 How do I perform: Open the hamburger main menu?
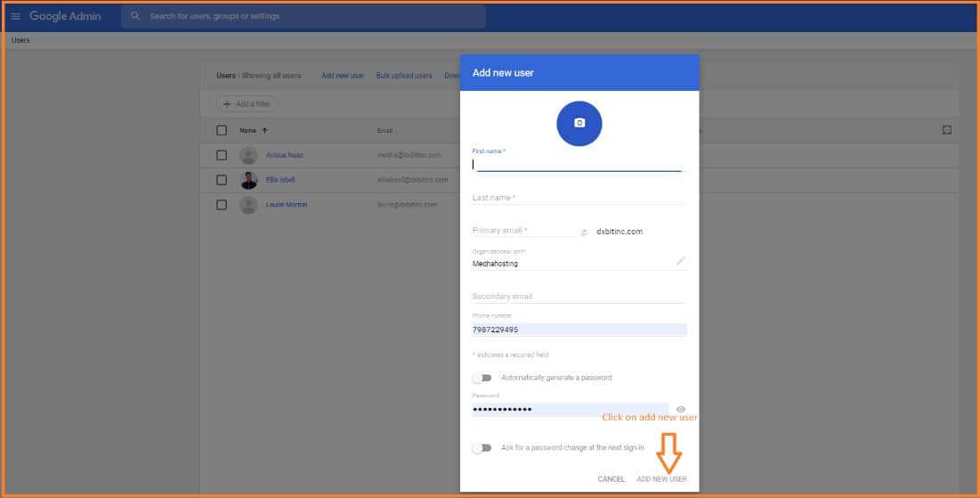point(15,17)
